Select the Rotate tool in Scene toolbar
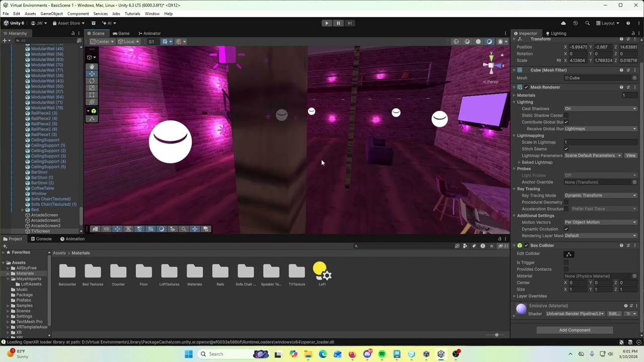Viewport: 644px width, 362px height. coord(92,80)
